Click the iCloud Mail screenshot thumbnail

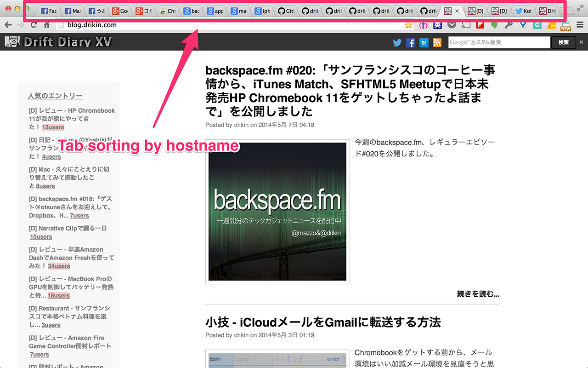pos(277,360)
